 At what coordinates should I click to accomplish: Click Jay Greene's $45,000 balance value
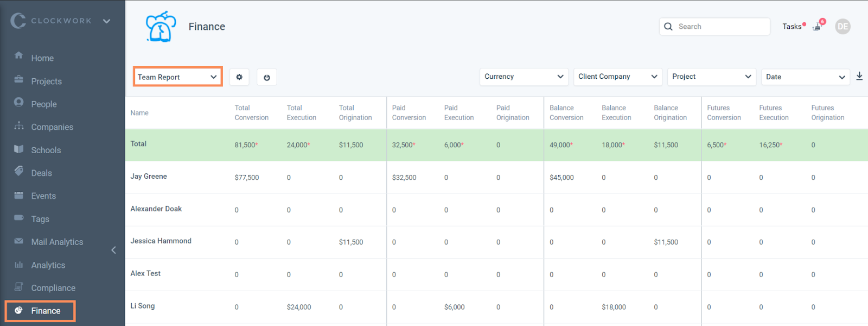tap(561, 178)
